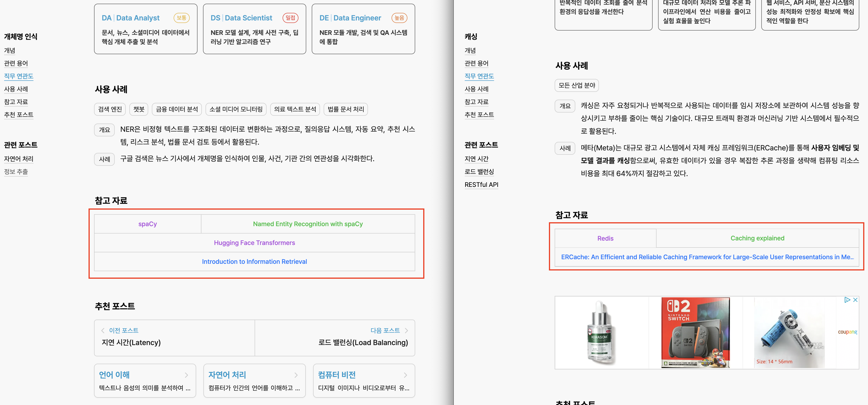Open the Hugging Face Transformers link
Viewport: 868px width, 405px height.
click(254, 242)
